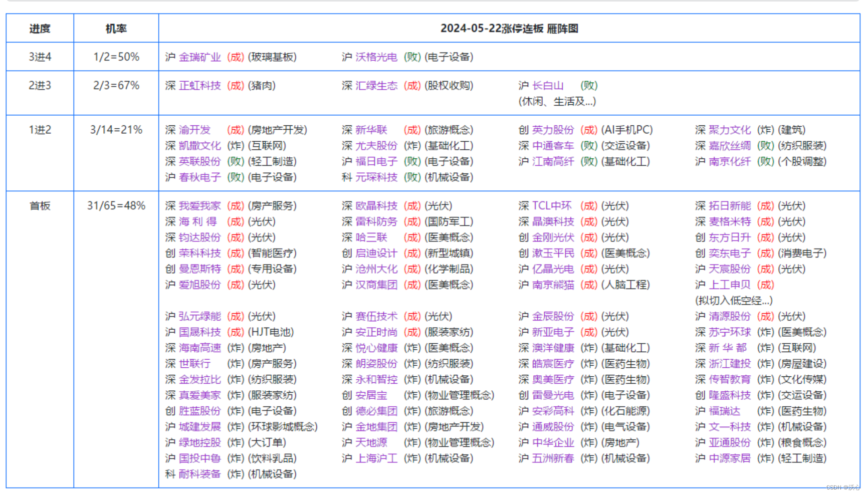Screen dimensions: 868x495
Task: Open the 英联股份 stock link
Action: point(200,162)
